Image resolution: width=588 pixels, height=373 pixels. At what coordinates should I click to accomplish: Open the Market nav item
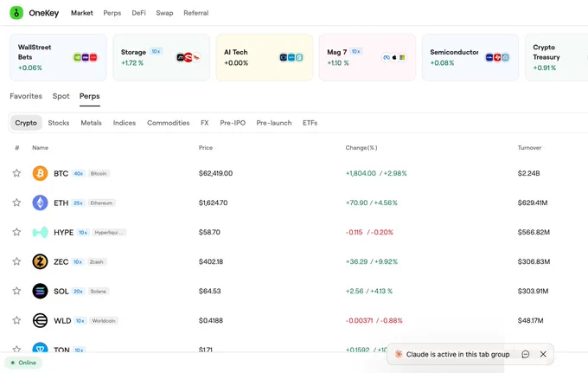82,13
